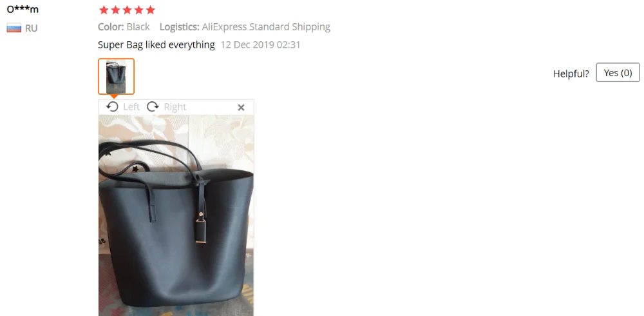Click the fifth red rating star
The width and height of the screenshot is (644, 316).
151,10
